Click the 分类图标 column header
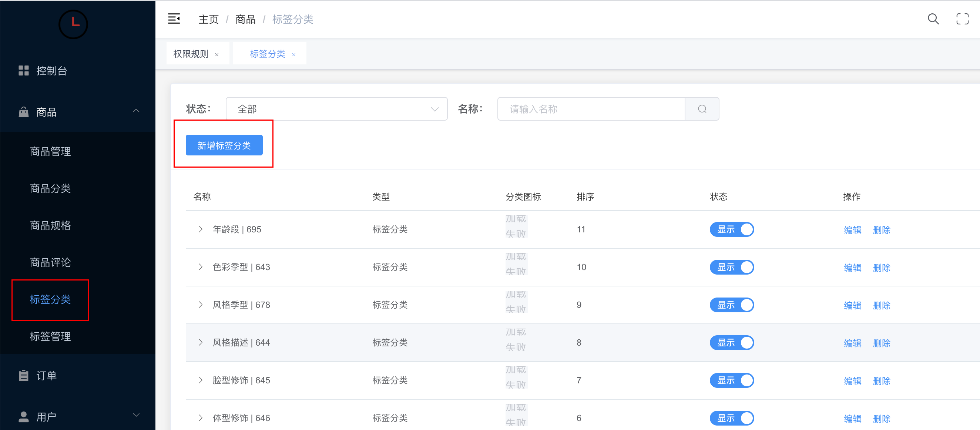Image resolution: width=980 pixels, height=430 pixels. tap(523, 196)
